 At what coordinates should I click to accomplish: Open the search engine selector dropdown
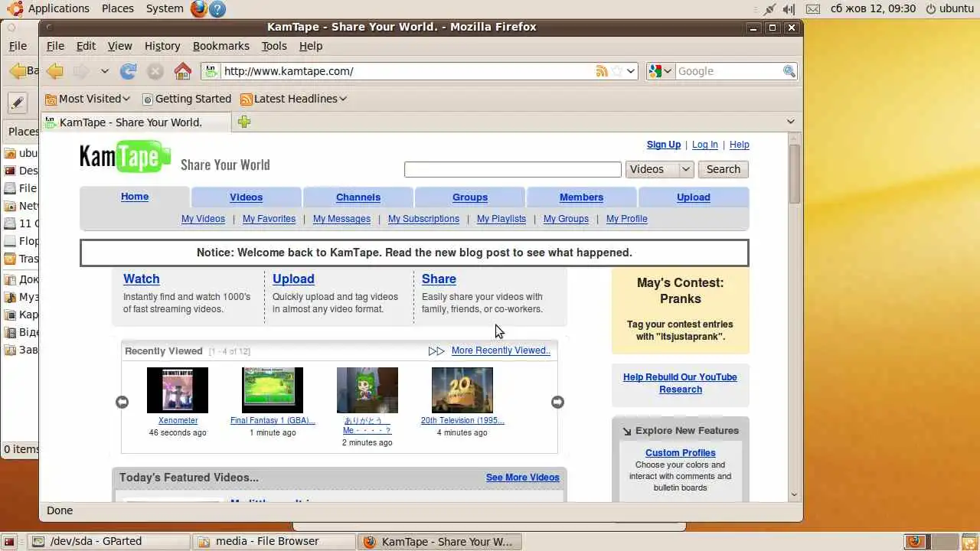click(660, 71)
